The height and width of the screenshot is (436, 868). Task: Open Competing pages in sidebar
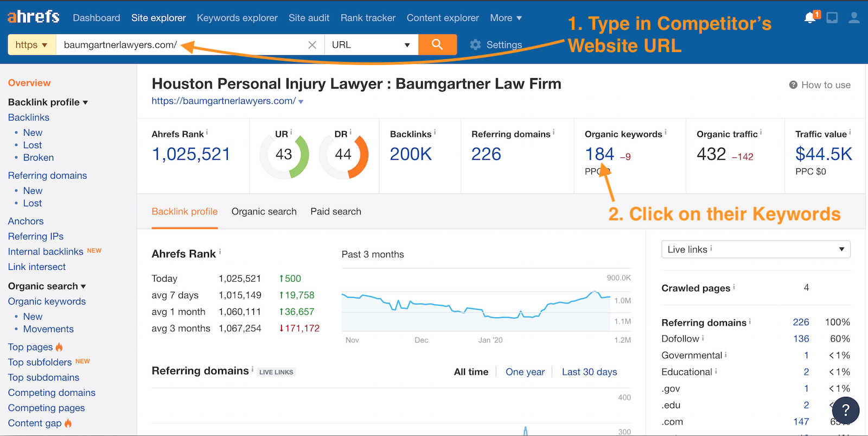point(46,408)
